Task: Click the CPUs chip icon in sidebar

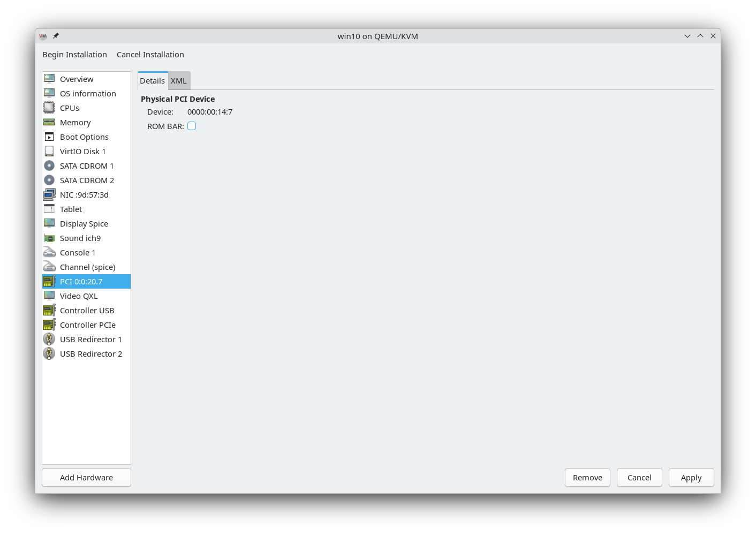Action: click(49, 108)
